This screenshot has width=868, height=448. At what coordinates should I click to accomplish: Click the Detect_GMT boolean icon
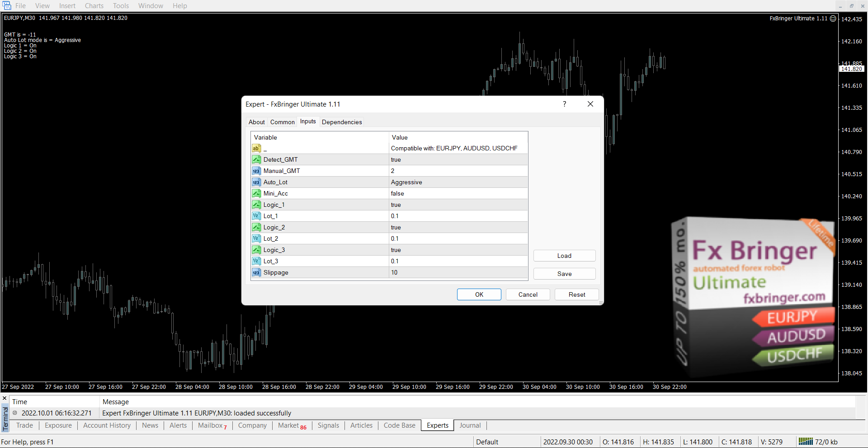click(256, 159)
